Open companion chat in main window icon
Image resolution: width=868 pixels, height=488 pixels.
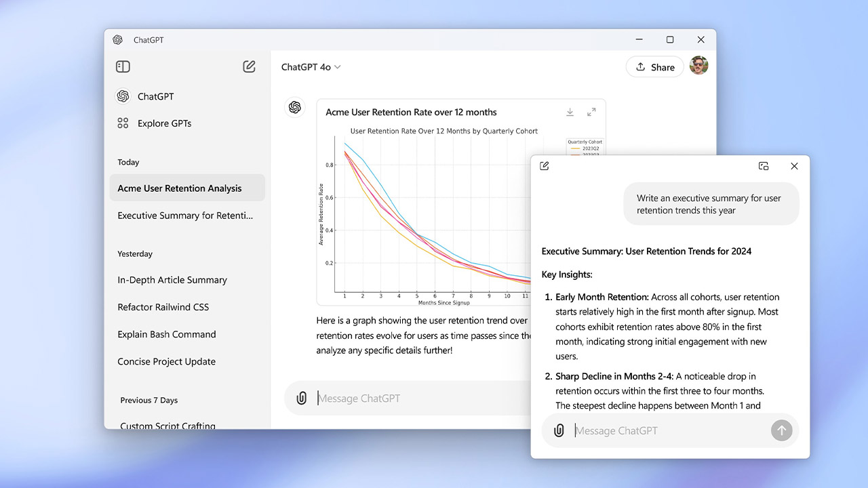[x=764, y=166]
